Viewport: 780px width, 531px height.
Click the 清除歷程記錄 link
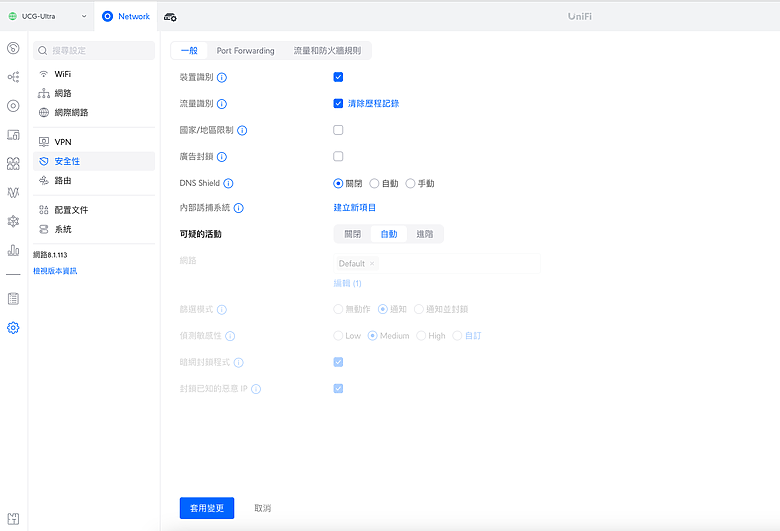[x=373, y=103]
